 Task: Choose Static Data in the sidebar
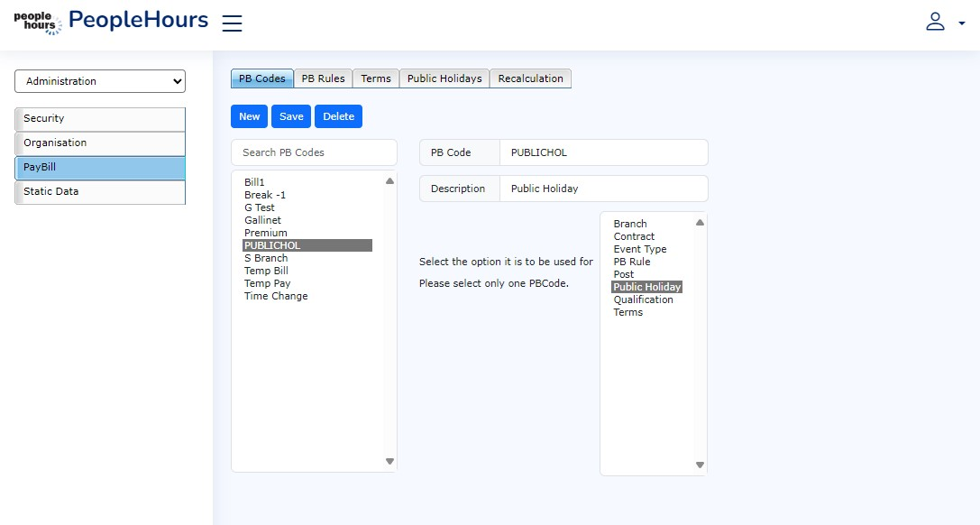(100, 191)
